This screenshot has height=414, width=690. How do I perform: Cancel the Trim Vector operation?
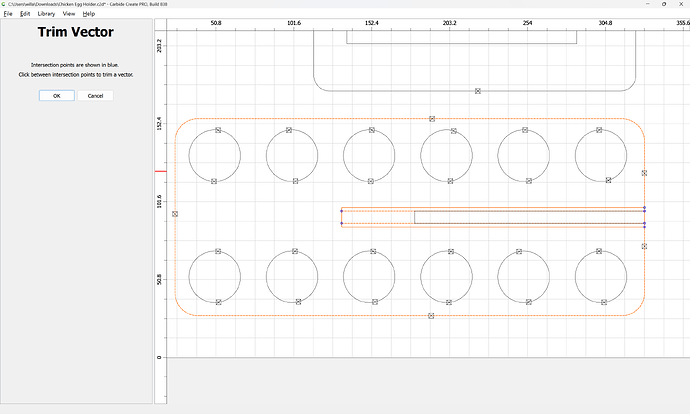tap(95, 96)
